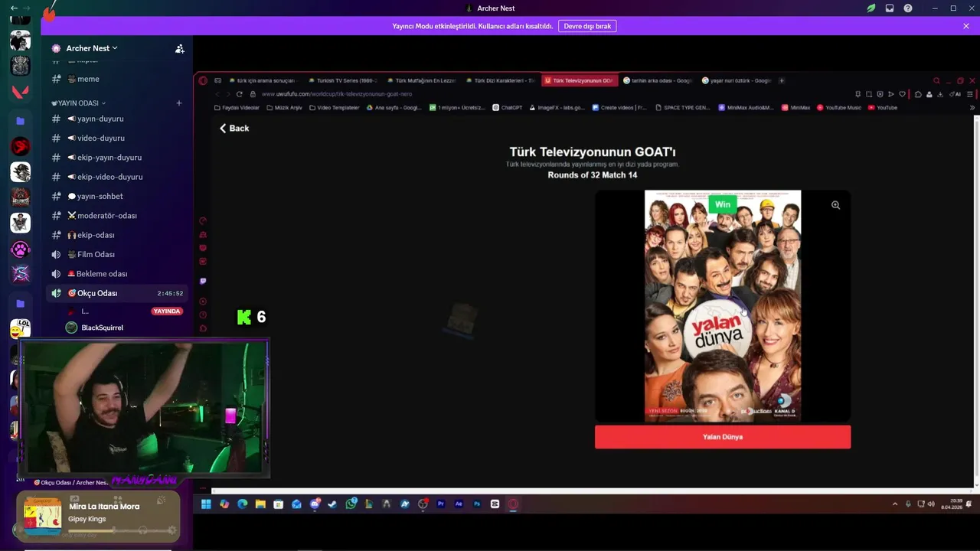Open CapCut from the streamed taskbar
The height and width of the screenshot is (551, 980).
tap(495, 504)
